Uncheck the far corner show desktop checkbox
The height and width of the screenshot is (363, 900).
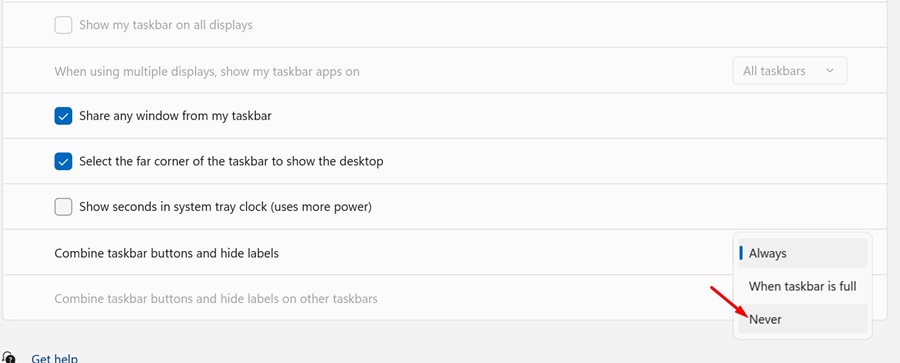point(63,161)
